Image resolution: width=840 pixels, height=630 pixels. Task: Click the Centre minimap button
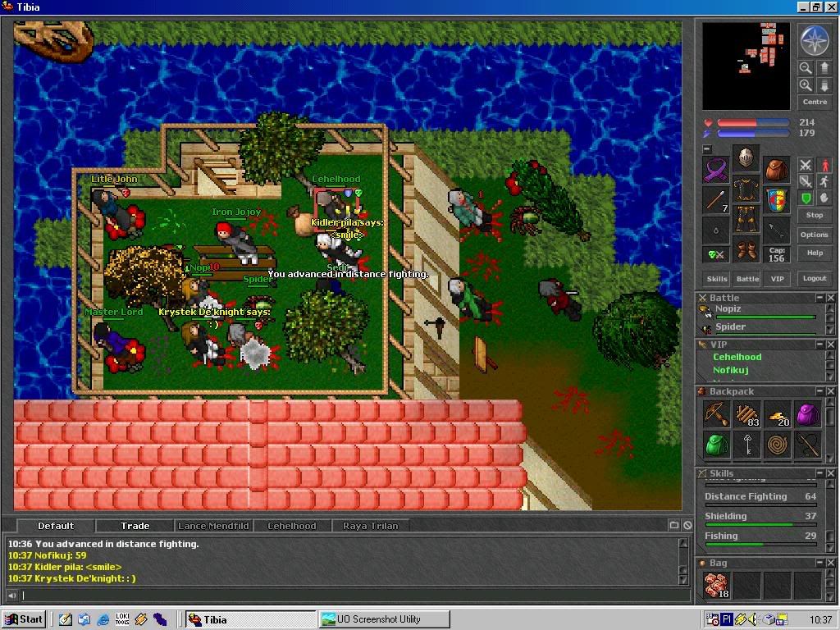pos(815,102)
